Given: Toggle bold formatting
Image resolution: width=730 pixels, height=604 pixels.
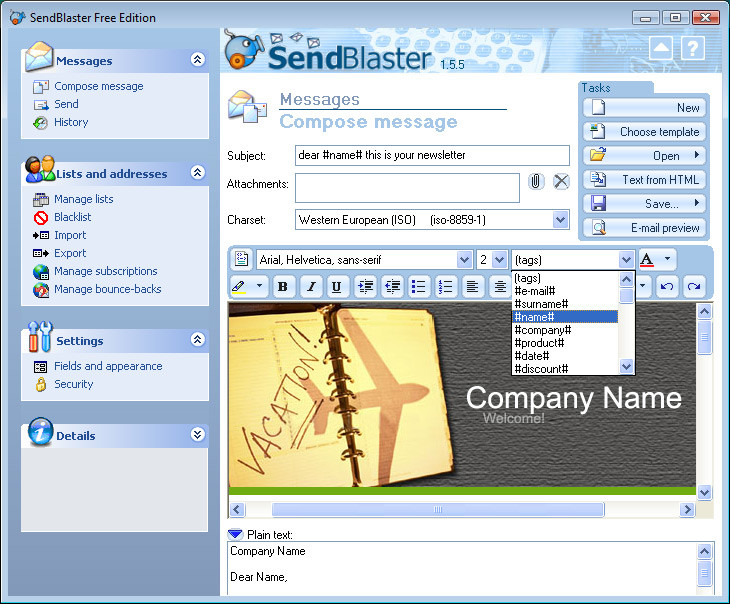Looking at the screenshot, I should (282, 287).
